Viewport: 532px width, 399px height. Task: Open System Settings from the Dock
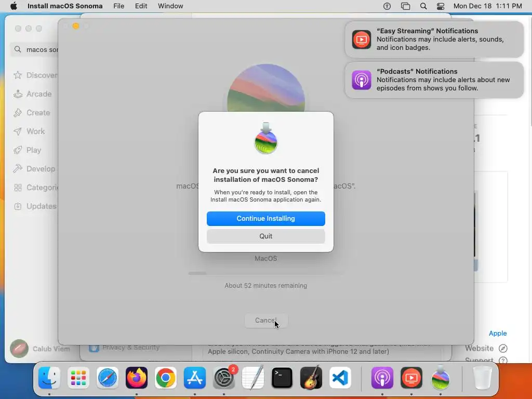click(x=224, y=378)
